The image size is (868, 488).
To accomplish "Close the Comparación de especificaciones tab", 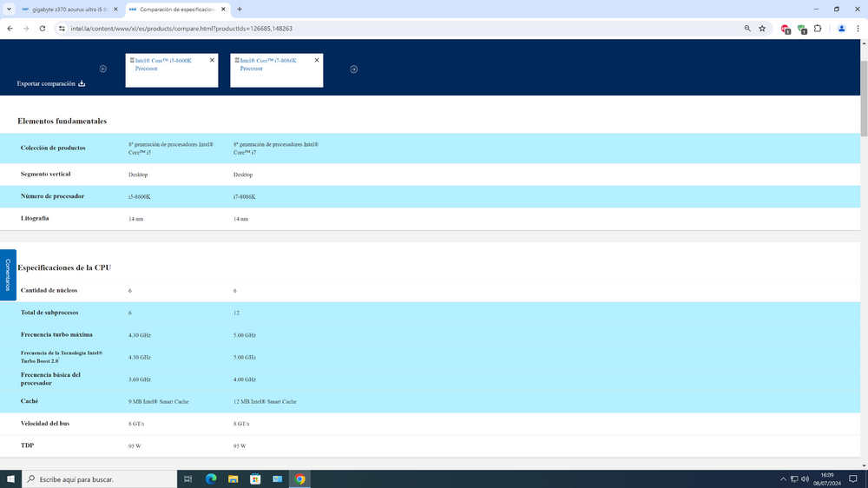I will coord(223,10).
